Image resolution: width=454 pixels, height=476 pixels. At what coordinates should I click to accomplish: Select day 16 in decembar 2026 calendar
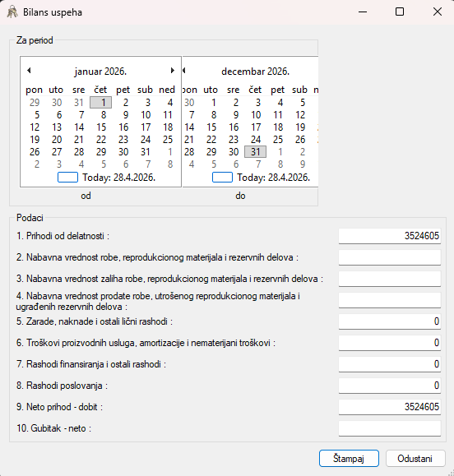coord(234,127)
